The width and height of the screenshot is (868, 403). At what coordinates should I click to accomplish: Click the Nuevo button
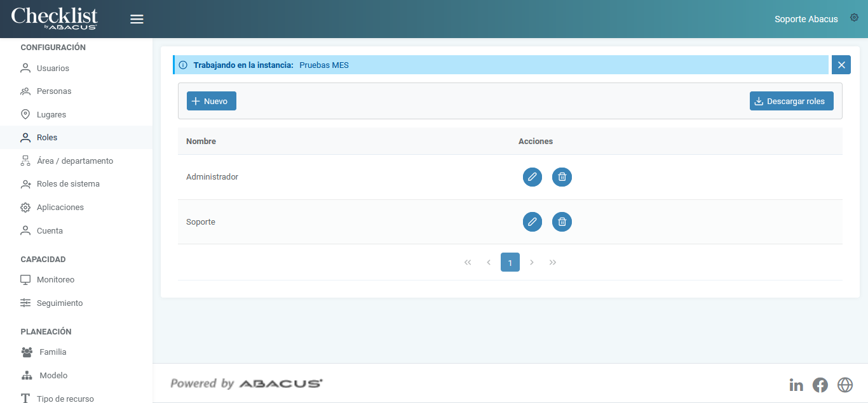[212, 101]
